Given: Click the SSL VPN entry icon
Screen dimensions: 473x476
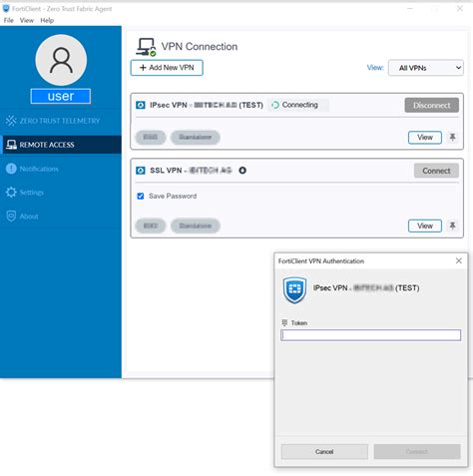Looking at the screenshot, I should 141,171.
